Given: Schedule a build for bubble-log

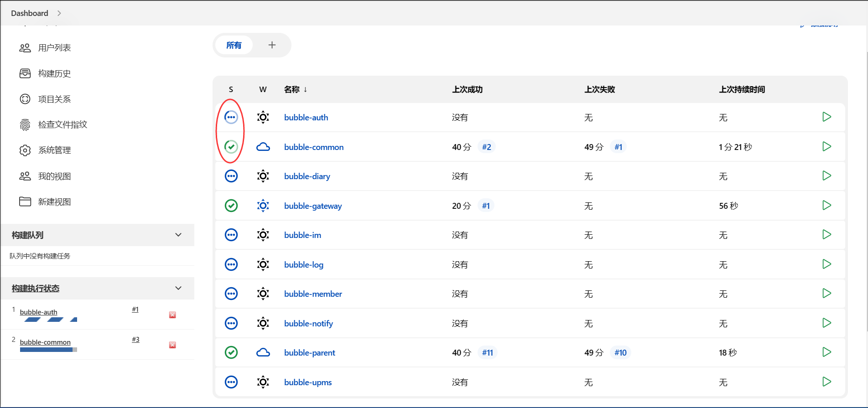Looking at the screenshot, I should click(826, 264).
